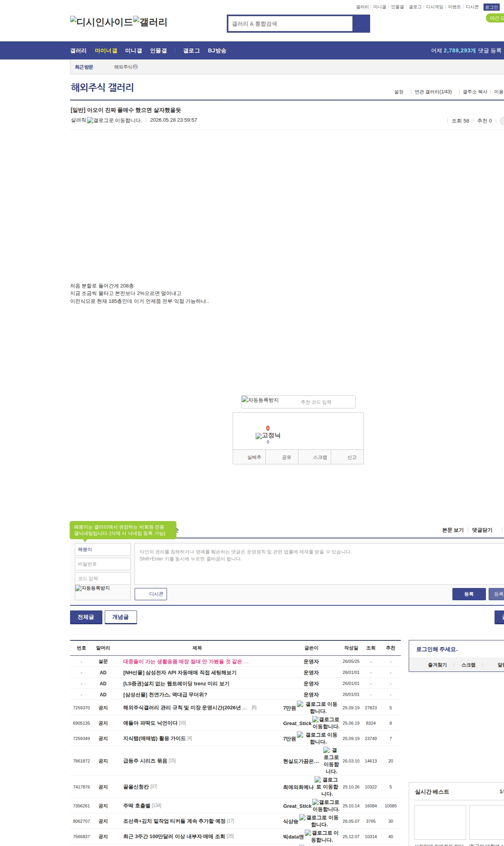Click sidebar 로그인해 주세요.
The height and width of the screenshot is (846, 504).
[437, 649]
